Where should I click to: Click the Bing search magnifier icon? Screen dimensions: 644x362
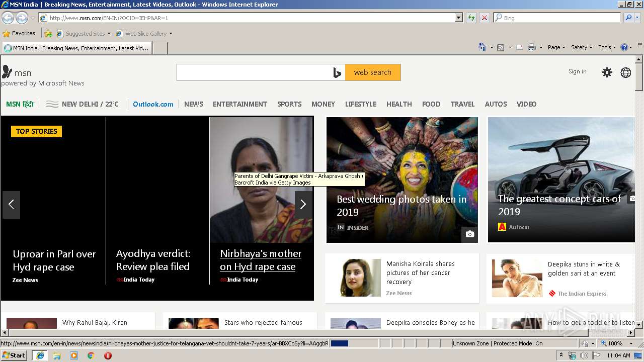tap(628, 18)
